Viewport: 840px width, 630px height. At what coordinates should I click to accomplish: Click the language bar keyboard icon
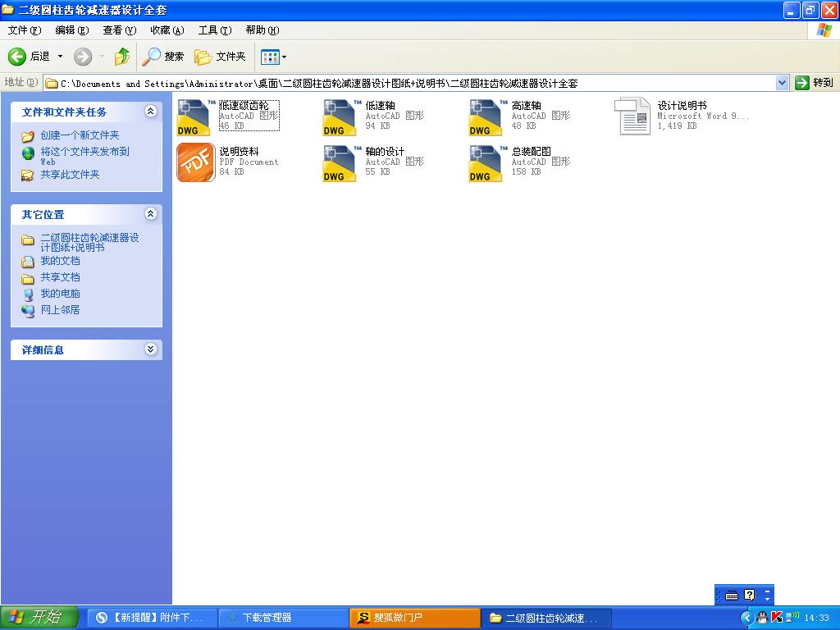tap(731, 596)
